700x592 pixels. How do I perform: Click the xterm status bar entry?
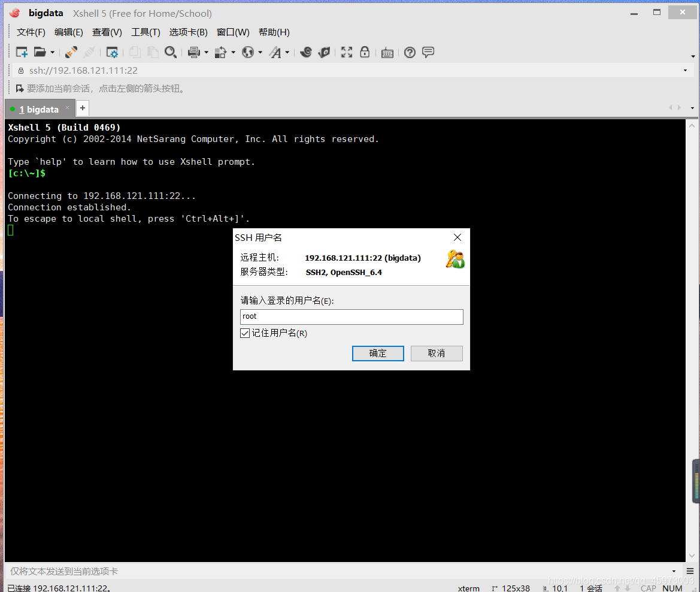click(x=469, y=588)
